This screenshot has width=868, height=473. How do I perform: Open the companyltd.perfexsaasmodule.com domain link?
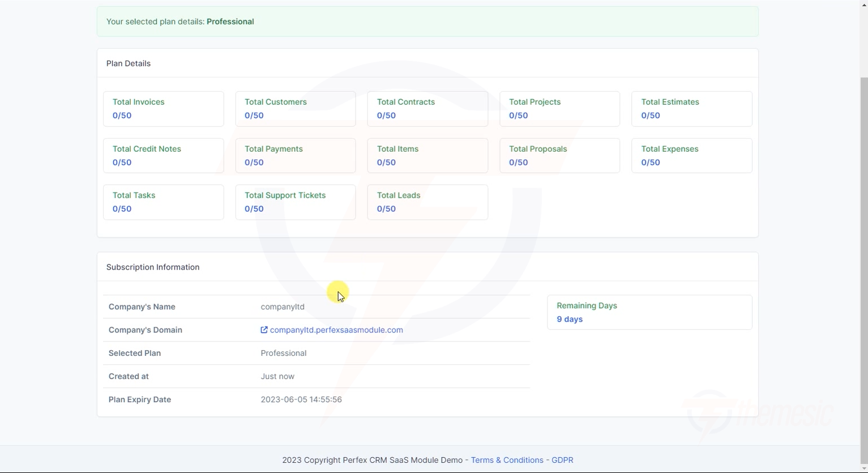click(337, 330)
